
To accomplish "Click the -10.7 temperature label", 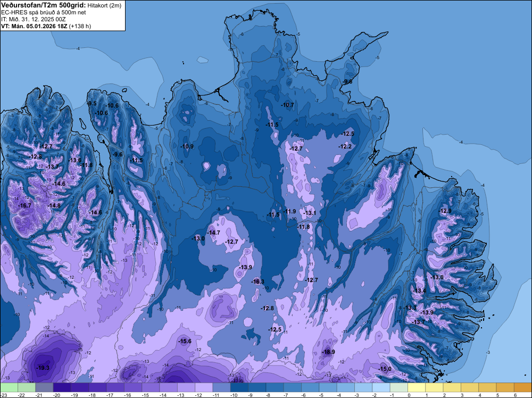I will [x=287, y=105].
